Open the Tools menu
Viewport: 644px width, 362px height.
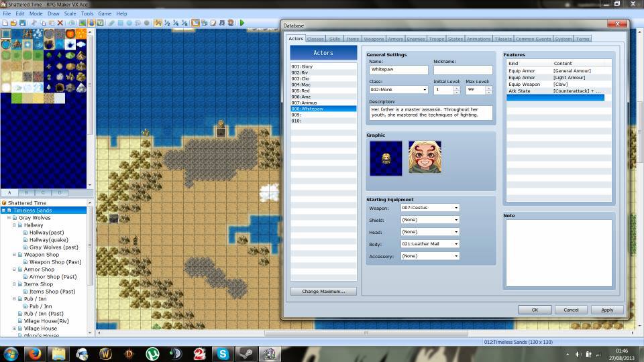coord(87,13)
